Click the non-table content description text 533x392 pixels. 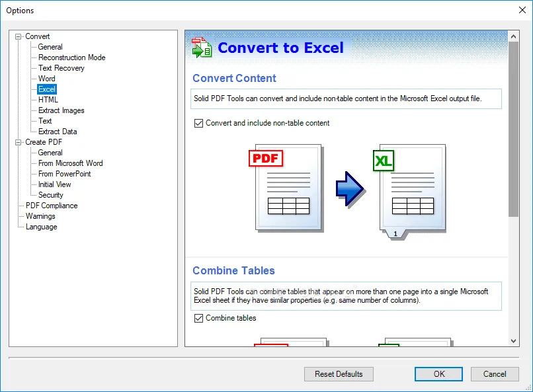point(337,98)
